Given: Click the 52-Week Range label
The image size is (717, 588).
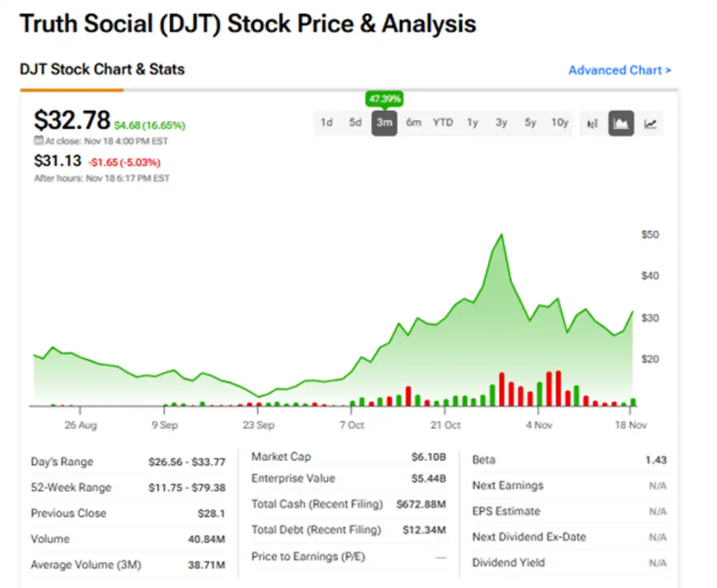Looking at the screenshot, I should pyautogui.click(x=71, y=487).
